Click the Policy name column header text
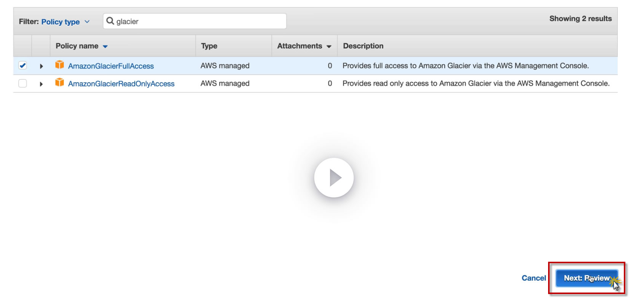Viewport: 644px width, 299px height. click(x=77, y=46)
